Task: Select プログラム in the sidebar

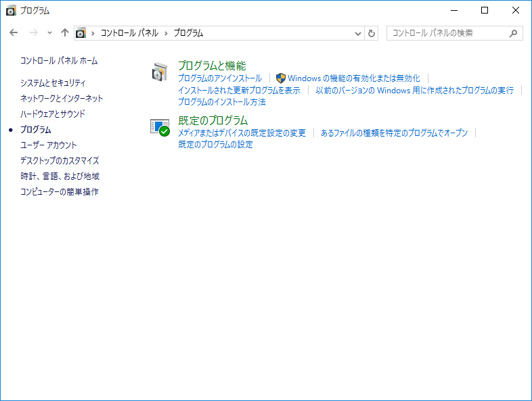Action: [36, 129]
